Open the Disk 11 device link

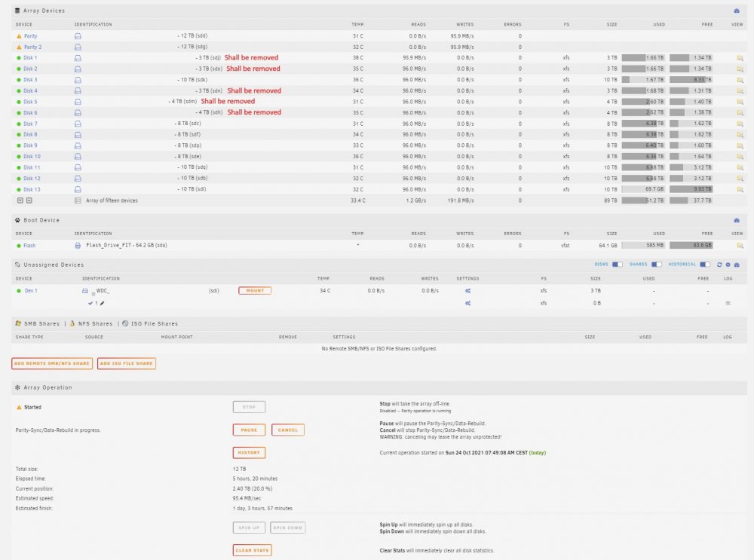32,168
